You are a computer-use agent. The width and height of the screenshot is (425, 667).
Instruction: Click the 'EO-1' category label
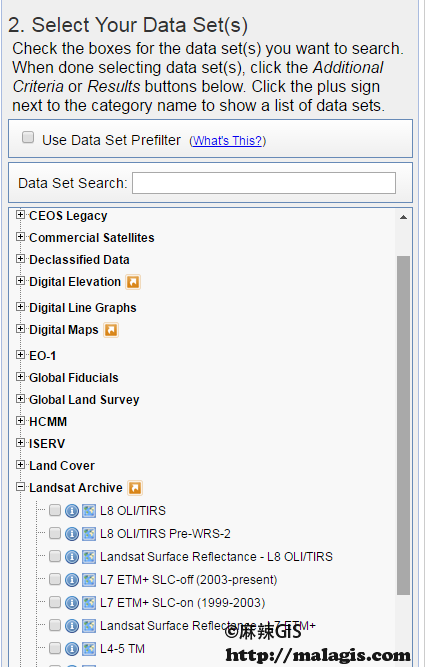coord(43,356)
